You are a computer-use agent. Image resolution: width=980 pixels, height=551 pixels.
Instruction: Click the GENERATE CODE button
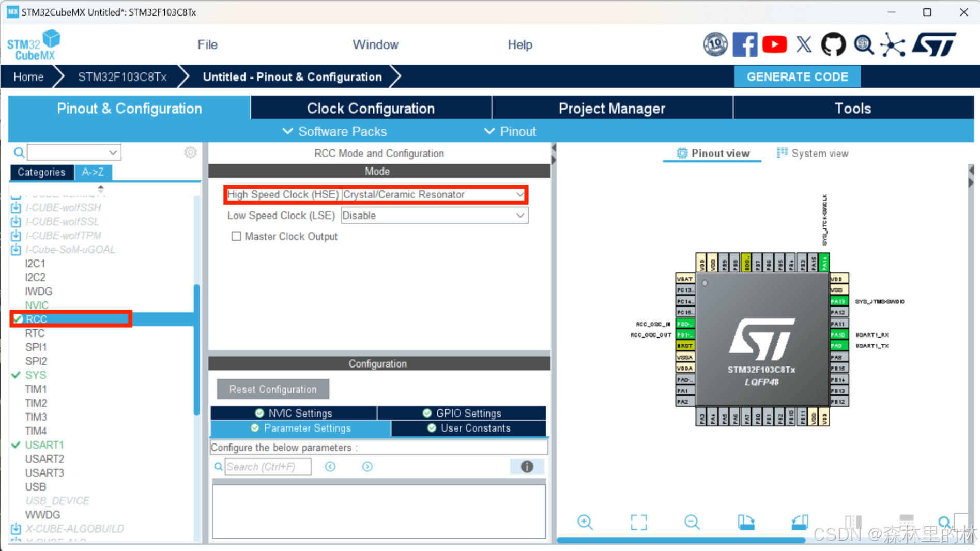[798, 76]
